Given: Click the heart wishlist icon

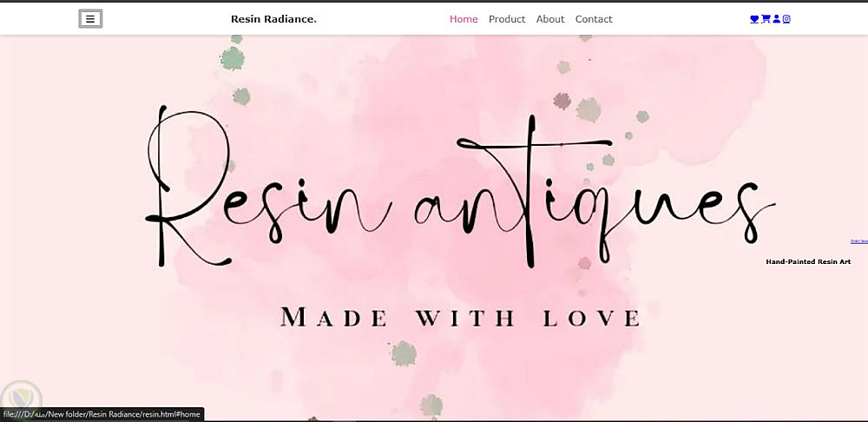Looking at the screenshot, I should coord(754,19).
